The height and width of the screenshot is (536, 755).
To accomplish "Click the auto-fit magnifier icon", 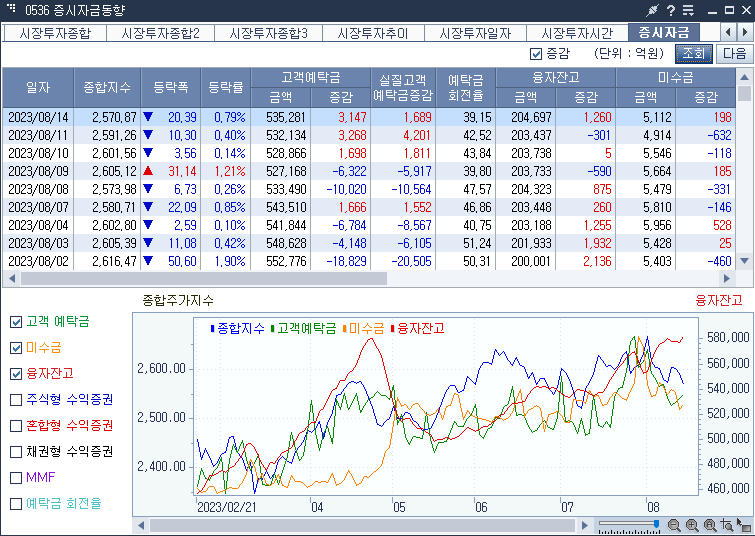I will tap(710, 525).
